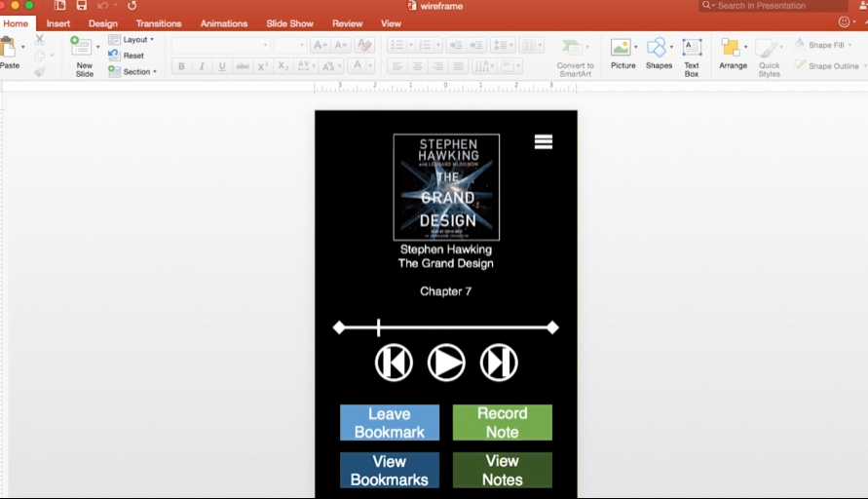Open the Layout dropdown
The image size is (868, 499).
[x=132, y=39]
